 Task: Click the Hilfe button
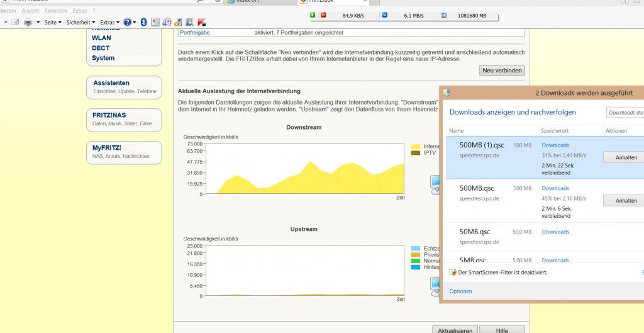[502, 330]
